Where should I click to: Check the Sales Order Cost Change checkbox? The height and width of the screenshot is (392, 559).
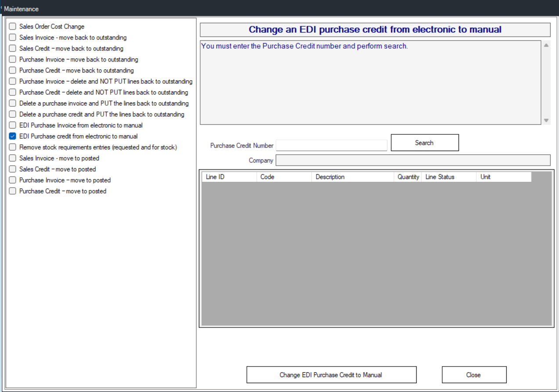[x=12, y=26]
